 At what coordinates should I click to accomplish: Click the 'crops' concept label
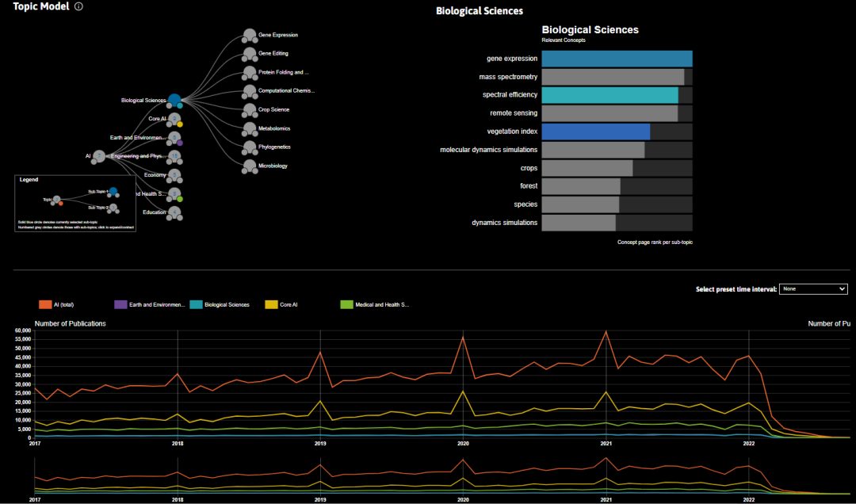click(529, 168)
